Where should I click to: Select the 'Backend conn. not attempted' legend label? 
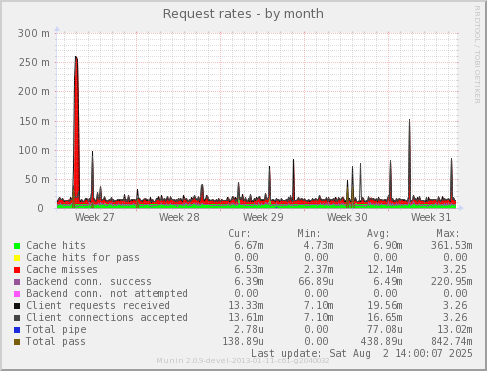tap(107, 294)
